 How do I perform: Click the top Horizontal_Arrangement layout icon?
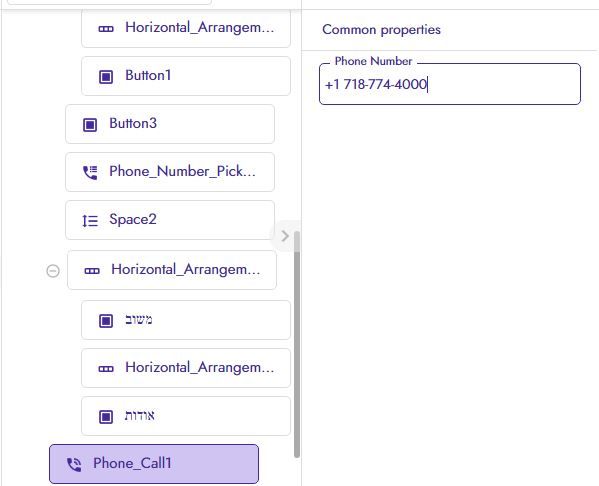[106, 29]
